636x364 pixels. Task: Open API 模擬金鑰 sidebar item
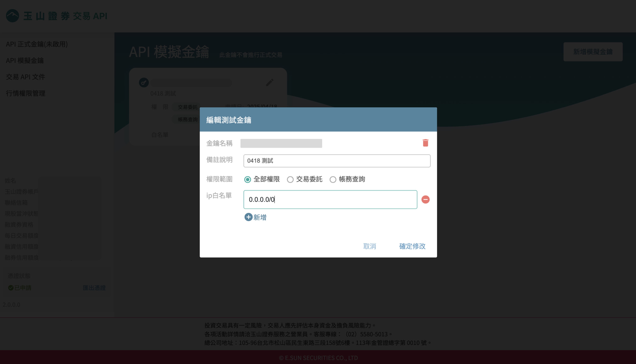[x=25, y=60]
